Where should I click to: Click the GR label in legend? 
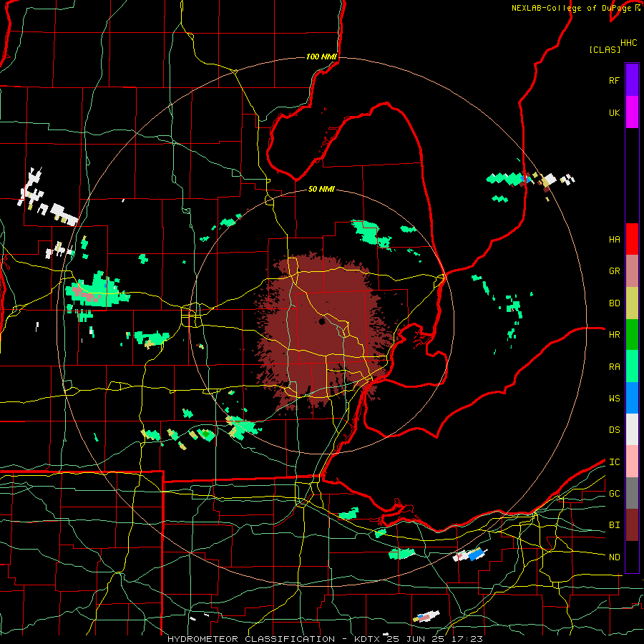coord(614,271)
